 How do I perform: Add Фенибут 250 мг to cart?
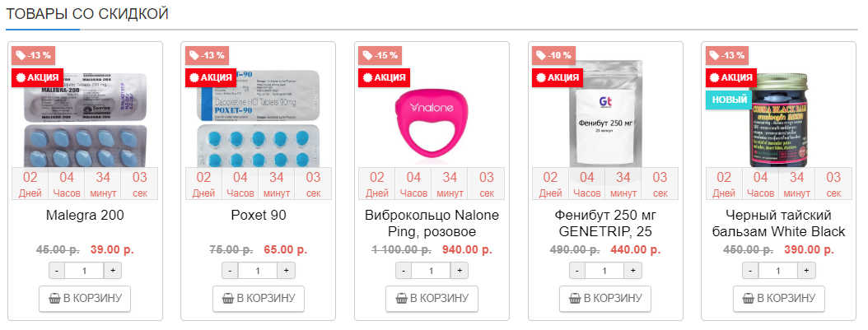pos(606,298)
